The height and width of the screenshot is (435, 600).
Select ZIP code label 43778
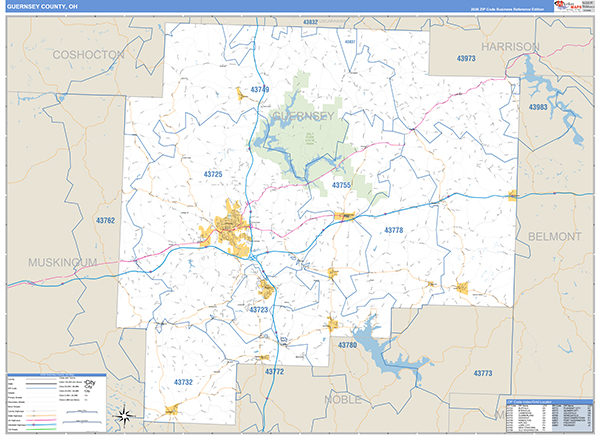click(394, 230)
